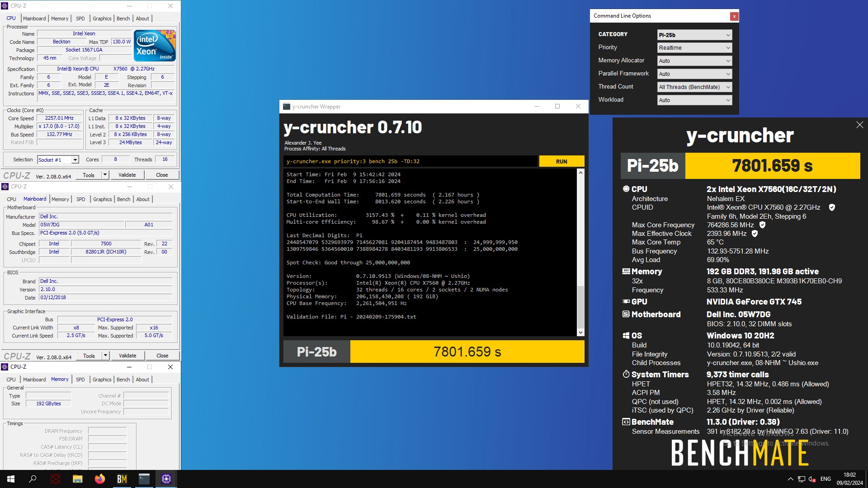Click the yellow RUN button
This screenshot has width=868, height=488.
(x=561, y=161)
